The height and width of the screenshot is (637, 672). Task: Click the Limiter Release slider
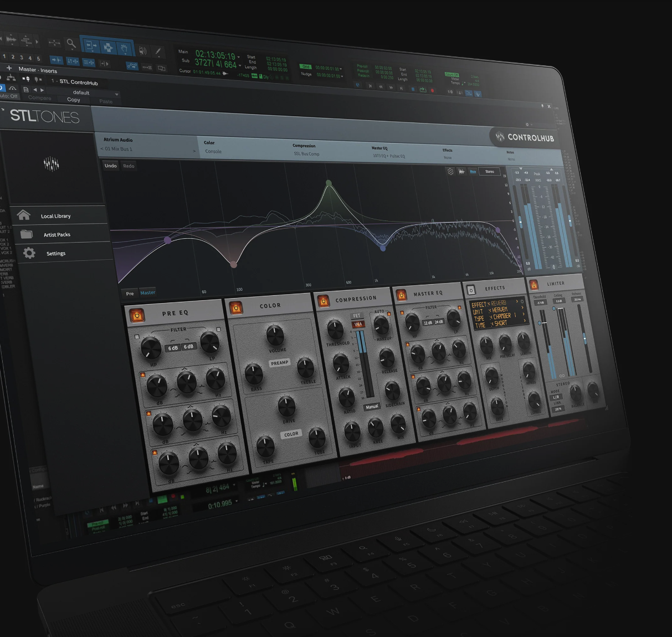583,337
